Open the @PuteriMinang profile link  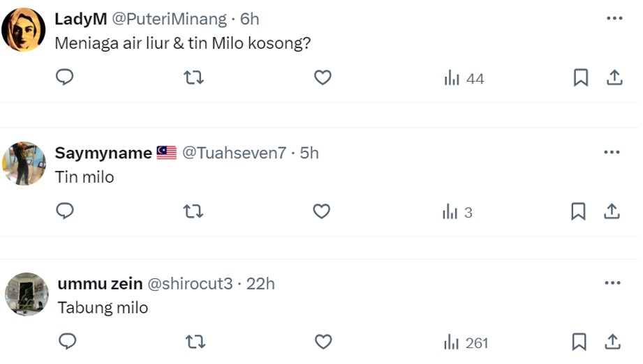169,19
